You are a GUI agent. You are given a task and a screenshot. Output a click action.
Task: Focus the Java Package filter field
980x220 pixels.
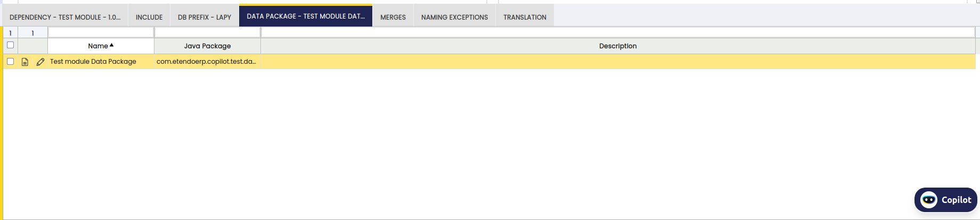point(207,32)
